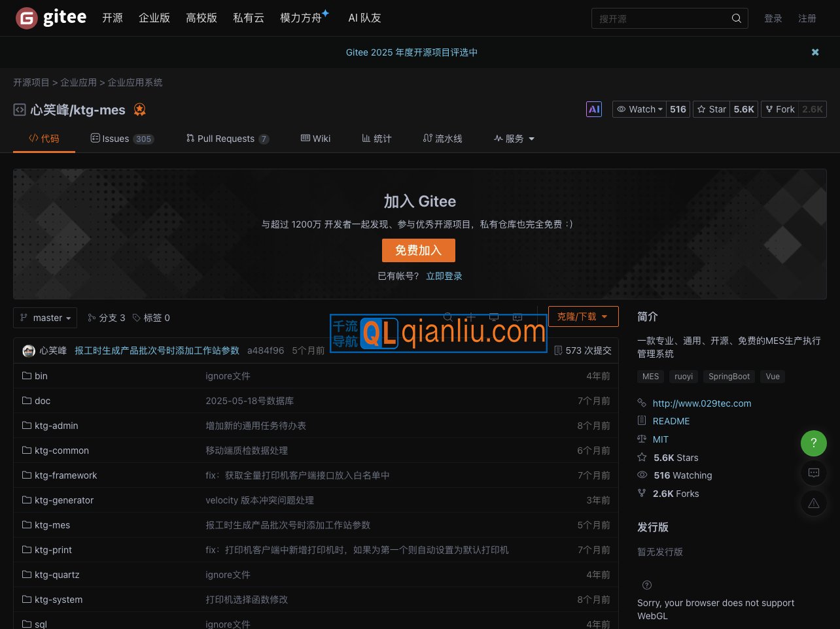This screenshot has height=629, width=840.
Task: Expand the 克隆/下载 dropdown
Action: [x=583, y=316]
